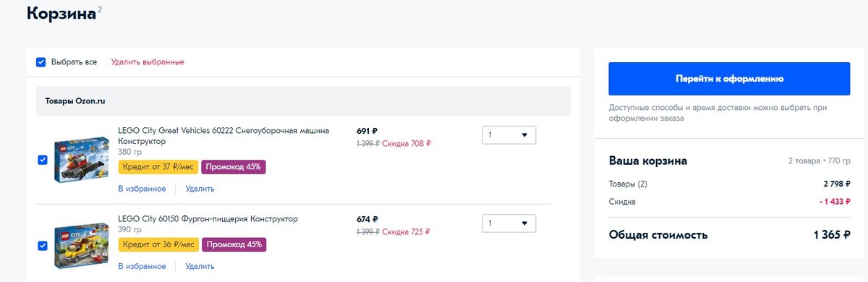Open quantity dropdown for LEGO 60222
The width and height of the screenshot is (868, 282).
[x=509, y=134]
